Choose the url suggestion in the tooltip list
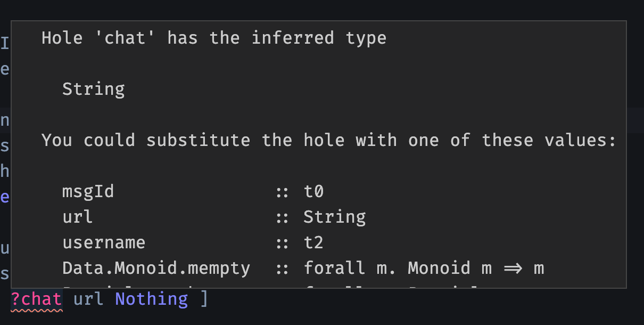 click(78, 217)
